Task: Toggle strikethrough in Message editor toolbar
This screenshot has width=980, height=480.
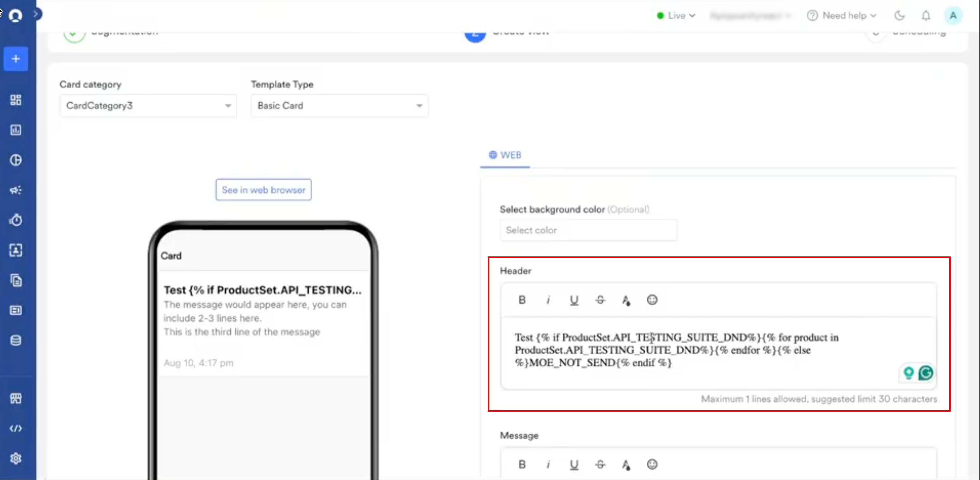Action: [x=600, y=464]
